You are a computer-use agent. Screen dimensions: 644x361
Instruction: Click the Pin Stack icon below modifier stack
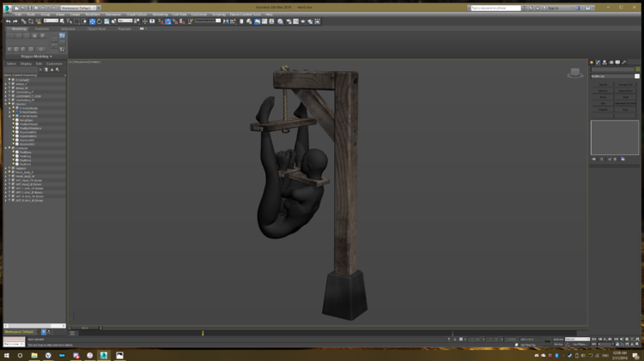593,159
